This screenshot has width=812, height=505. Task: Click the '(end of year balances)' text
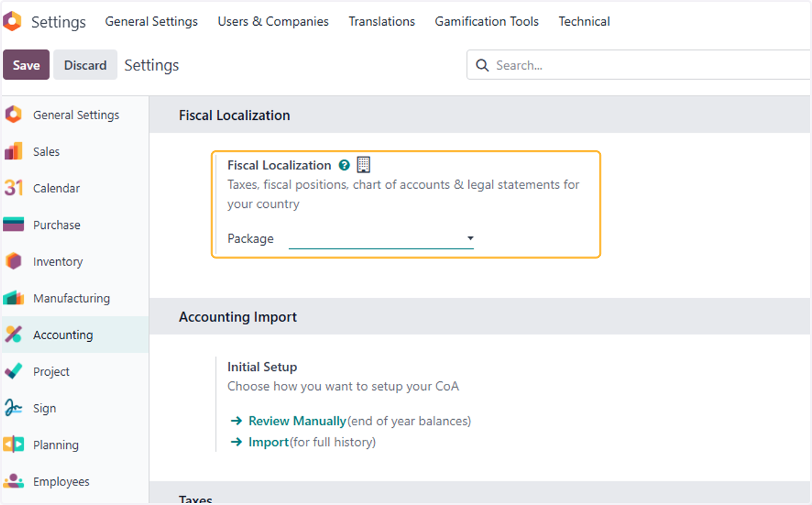[x=409, y=421]
